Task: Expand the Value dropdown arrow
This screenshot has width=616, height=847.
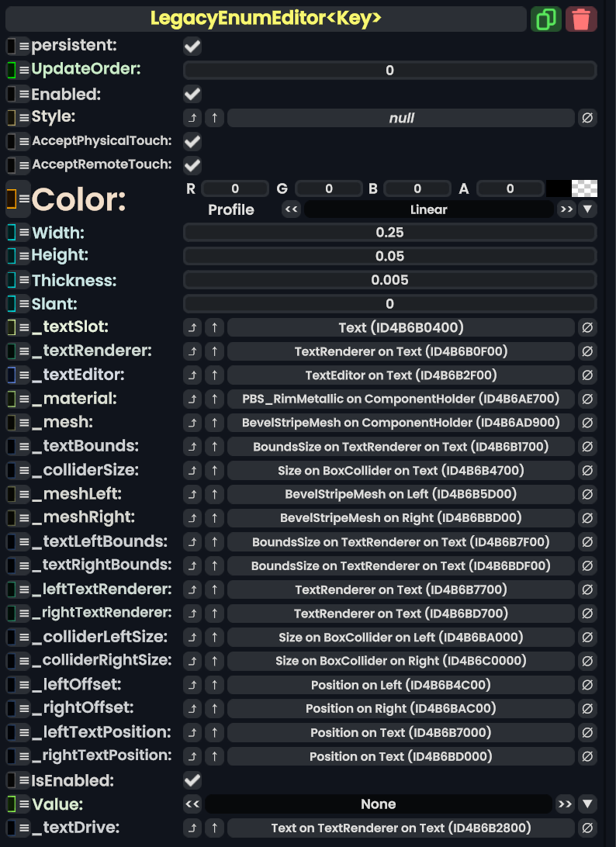Action: 587,804
